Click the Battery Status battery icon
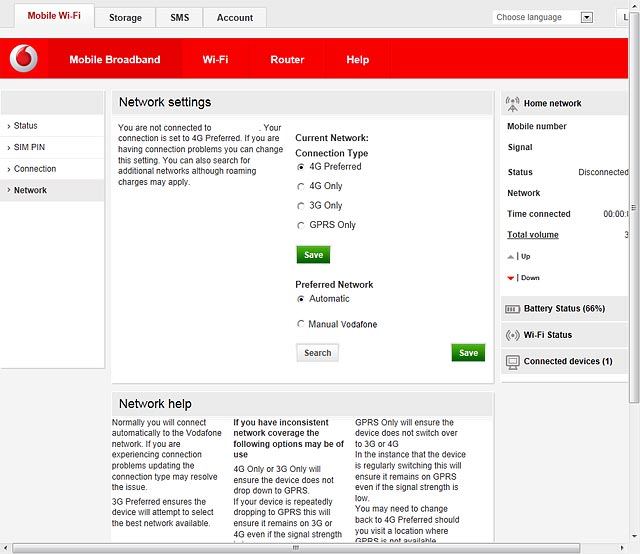This screenshot has width=640, height=554. [x=512, y=309]
